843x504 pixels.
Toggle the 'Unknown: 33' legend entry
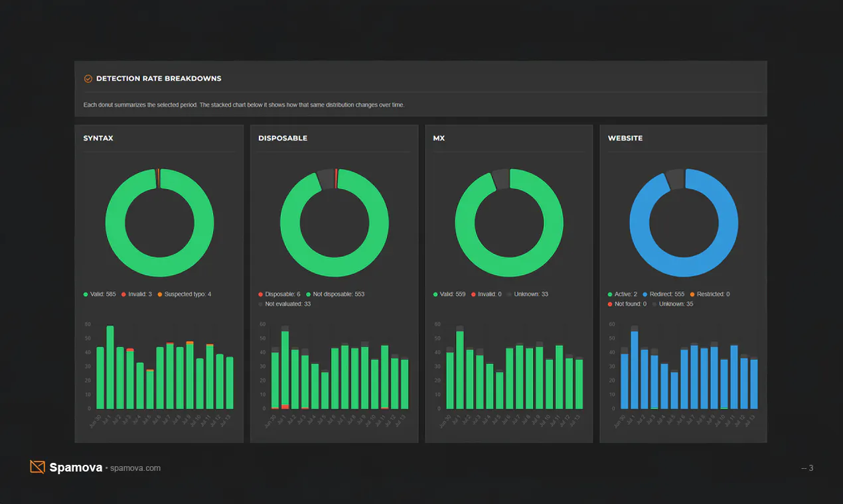528,294
